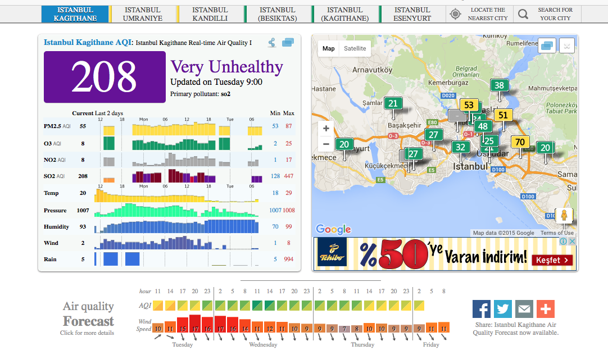Click the orange plus more-sharing icon
Screen dimensions: 608x364
545,309
